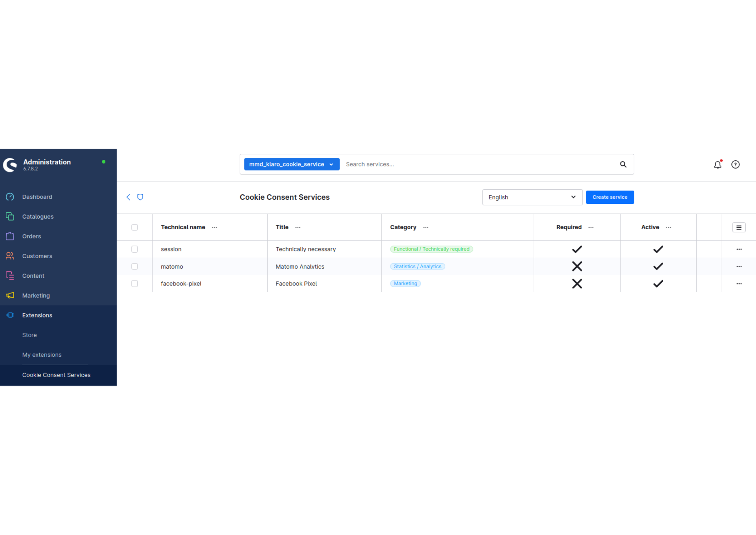The height and width of the screenshot is (535, 756).
Task: Open the facebook-pixel service link
Action: click(x=181, y=284)
